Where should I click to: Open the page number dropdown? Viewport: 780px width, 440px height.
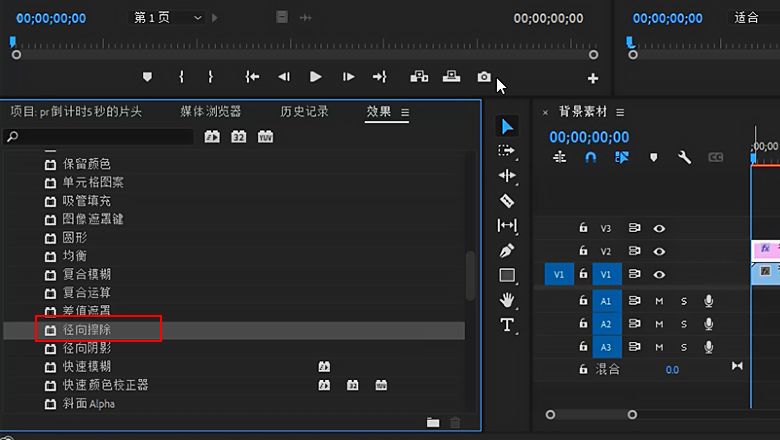(167, 18)
